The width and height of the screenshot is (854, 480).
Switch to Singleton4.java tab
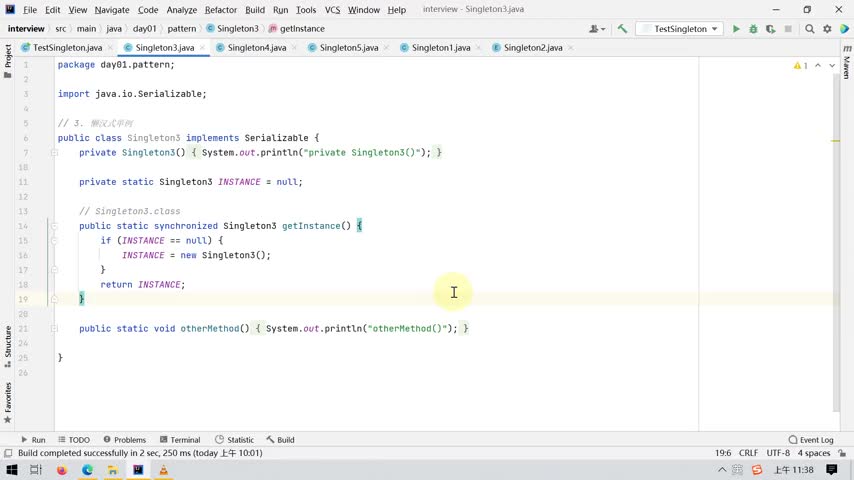[x=257, y=48]
